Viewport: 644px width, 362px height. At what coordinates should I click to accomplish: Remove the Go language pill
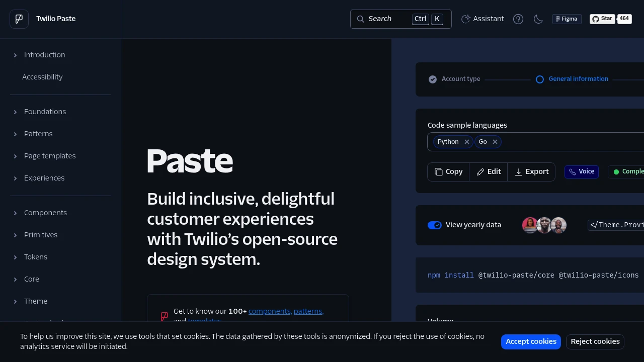pos(495,142)
